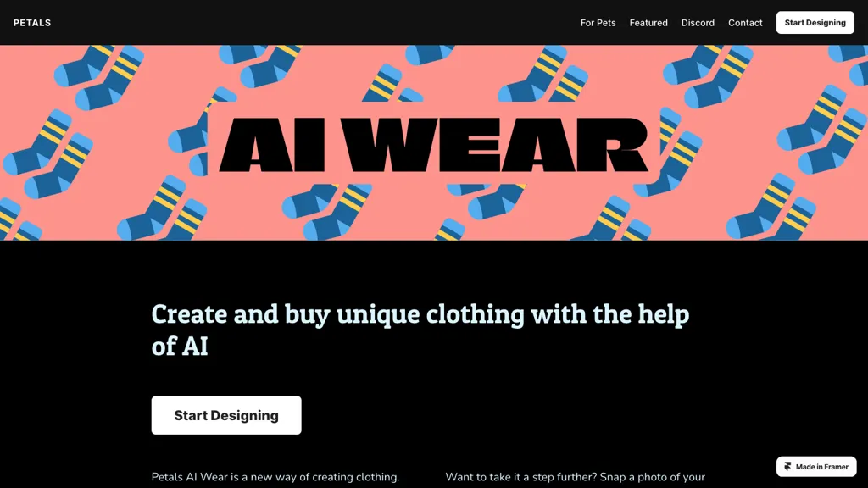Viewport: 868px width, 488px height.
Task: Click the Framer logo icon in badge
Action: [787, 467]
